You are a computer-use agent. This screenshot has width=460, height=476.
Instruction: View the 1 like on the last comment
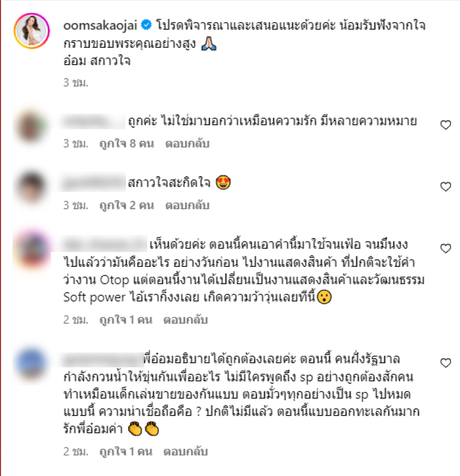pos(126,451)
